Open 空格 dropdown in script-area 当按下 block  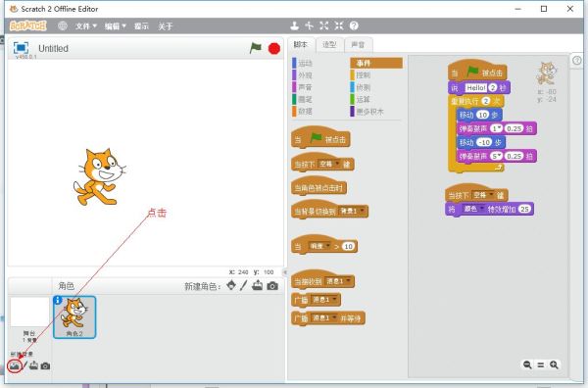pos(483,195)
